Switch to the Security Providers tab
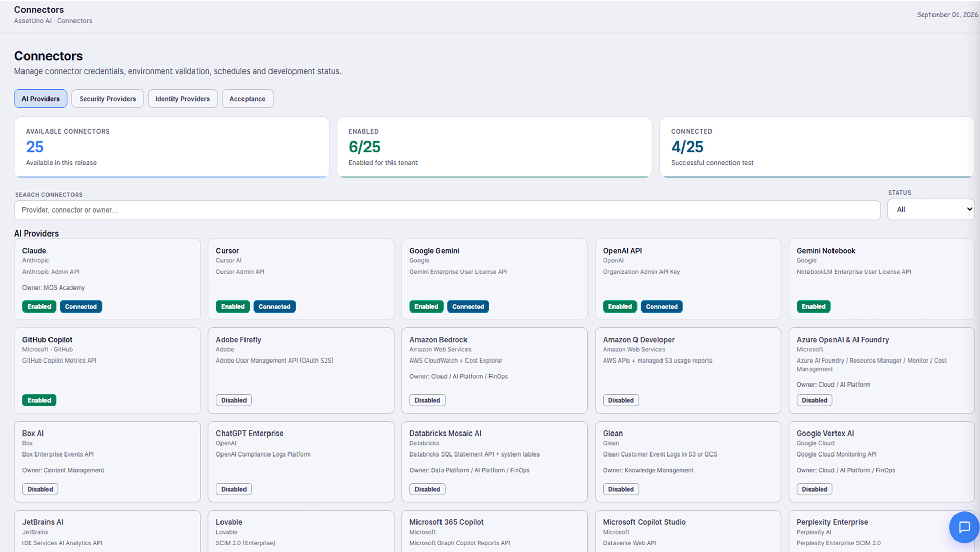Image resolution: width=980 pixels, height=552 pixels. 108,99
